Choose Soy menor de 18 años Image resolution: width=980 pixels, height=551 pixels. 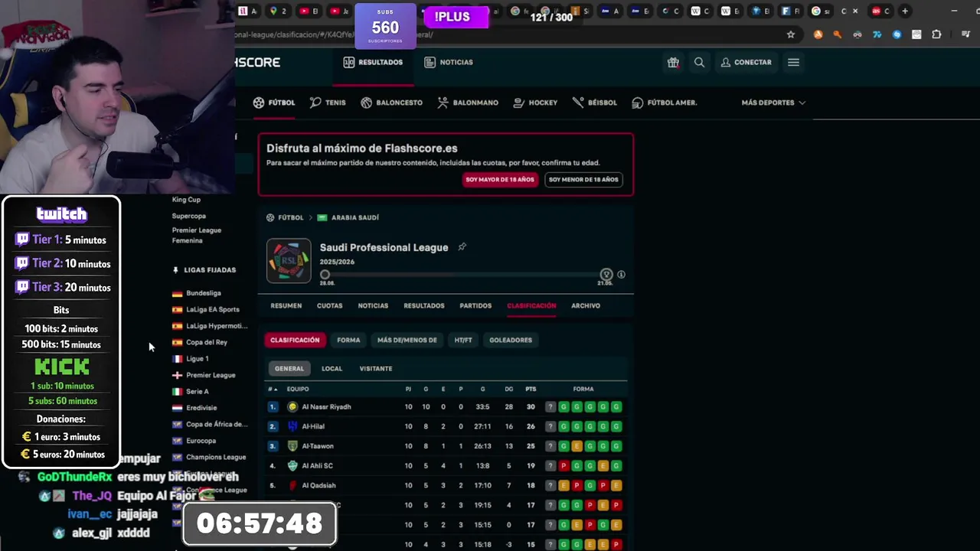pos(583,180)
